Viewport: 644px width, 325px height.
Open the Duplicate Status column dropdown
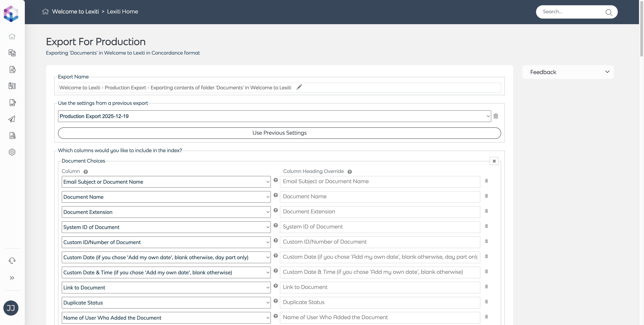click(166, 303)
